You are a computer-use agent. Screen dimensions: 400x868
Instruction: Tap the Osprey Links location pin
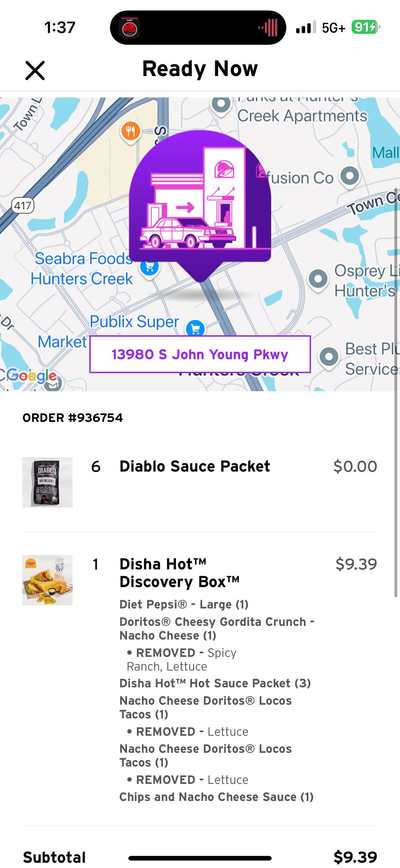pos(318,279)
